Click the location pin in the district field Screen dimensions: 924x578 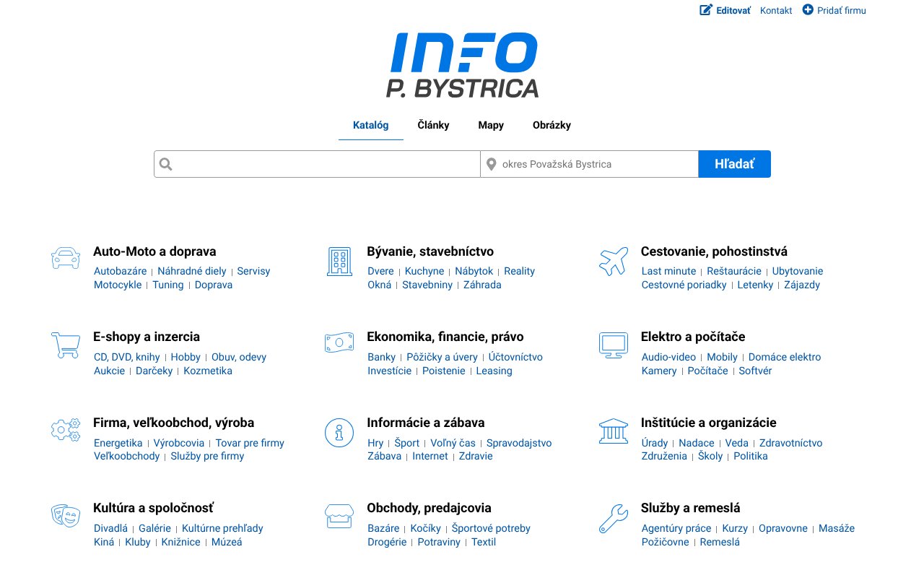coord(492,164)
